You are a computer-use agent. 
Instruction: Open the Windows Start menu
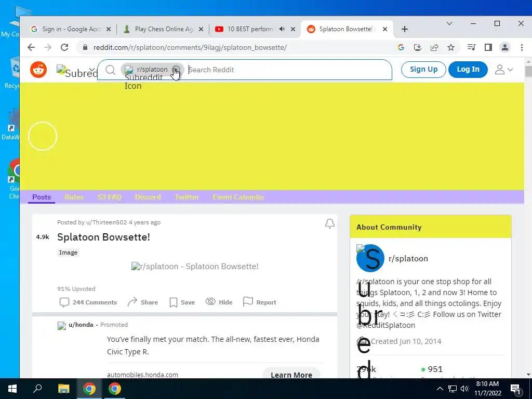pyautogui.click(x=12, y=389)
